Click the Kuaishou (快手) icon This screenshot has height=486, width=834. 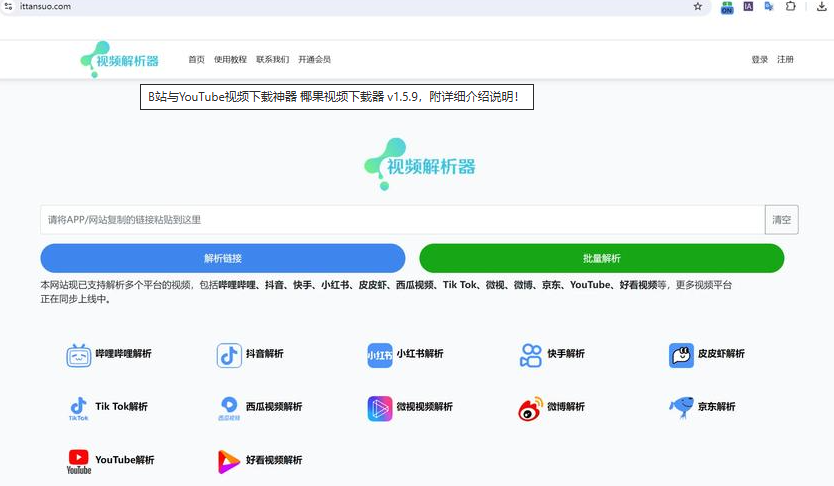[531, 355]
